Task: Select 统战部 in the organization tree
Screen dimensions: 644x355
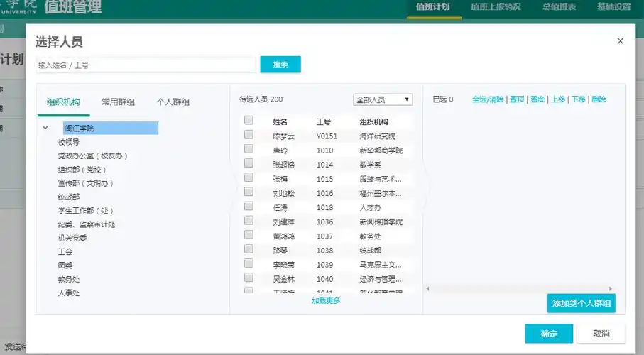Action: click(x=69, y=197)
